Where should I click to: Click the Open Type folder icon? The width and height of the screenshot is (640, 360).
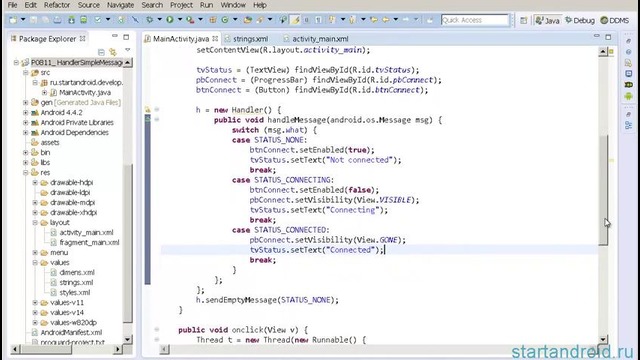(247, 20)
